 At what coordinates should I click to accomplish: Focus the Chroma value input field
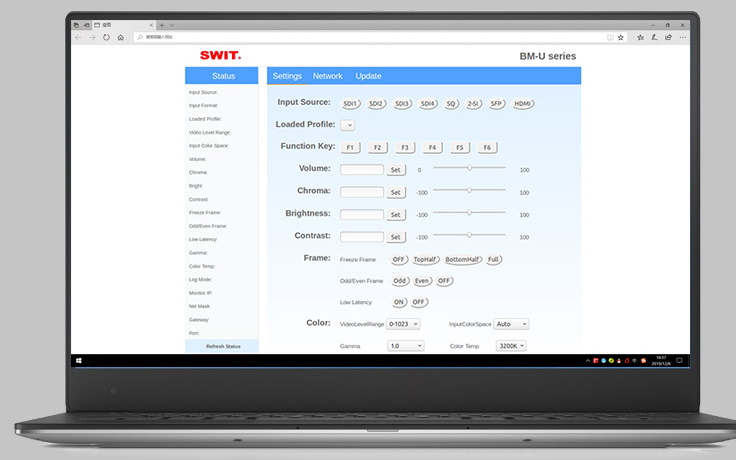pos(362,192)
